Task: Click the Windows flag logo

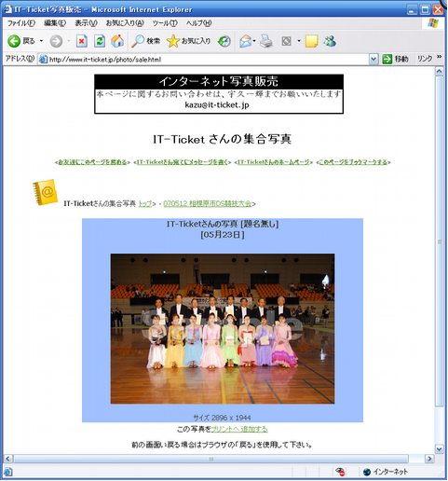Action: click(x=433, y=23)
